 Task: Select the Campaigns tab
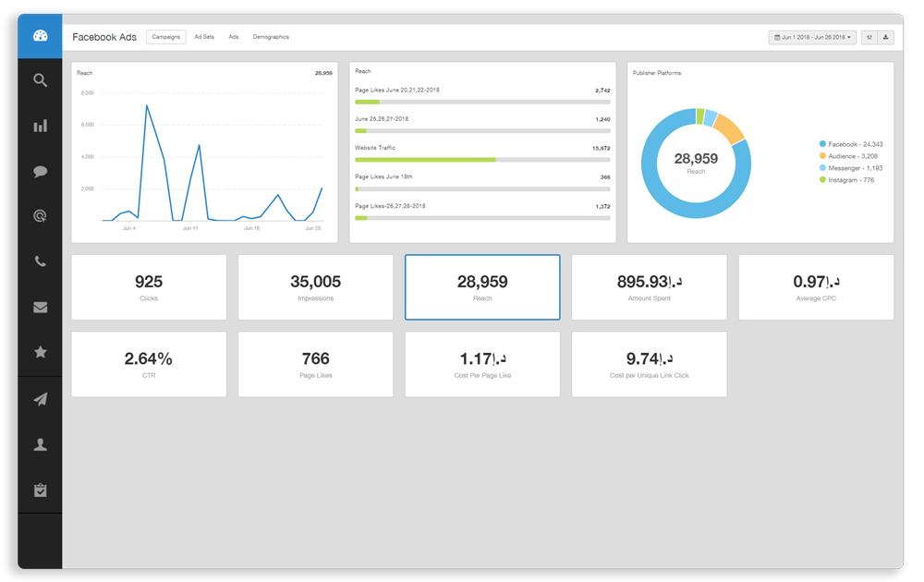point(165,37)
